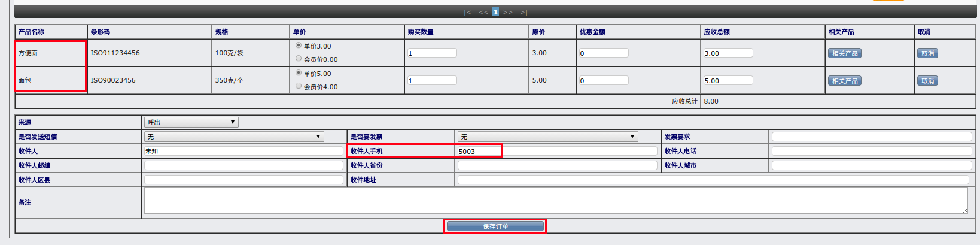The image size is (980, 245).
Task: Open the 来源 dropdown showing 呼出
Action: (x=191, y=122)
